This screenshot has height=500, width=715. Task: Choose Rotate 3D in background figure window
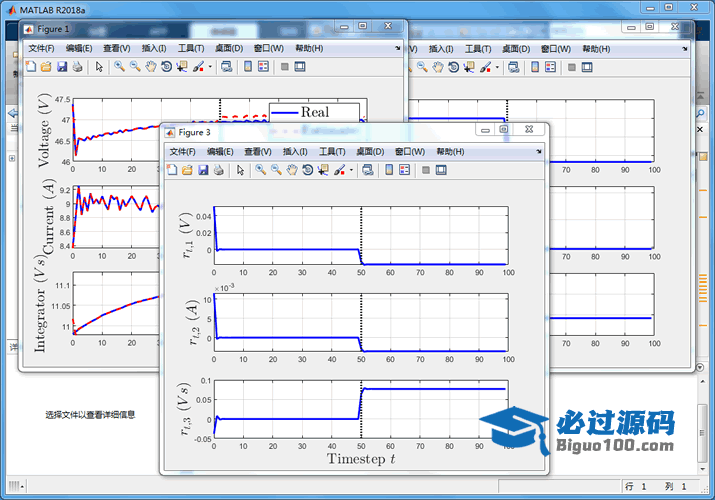(454, 67)
